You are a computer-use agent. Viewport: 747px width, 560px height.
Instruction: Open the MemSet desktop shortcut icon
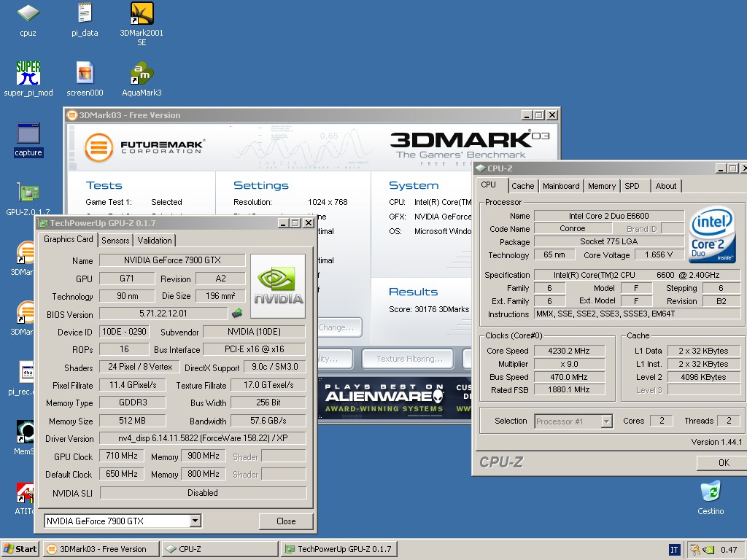pyautogui.click(x=25, y=431)
